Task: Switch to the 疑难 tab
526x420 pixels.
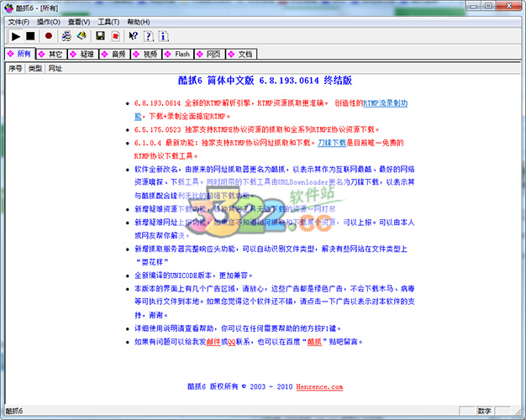Action: pyautogui.click(x=83, y=54)
